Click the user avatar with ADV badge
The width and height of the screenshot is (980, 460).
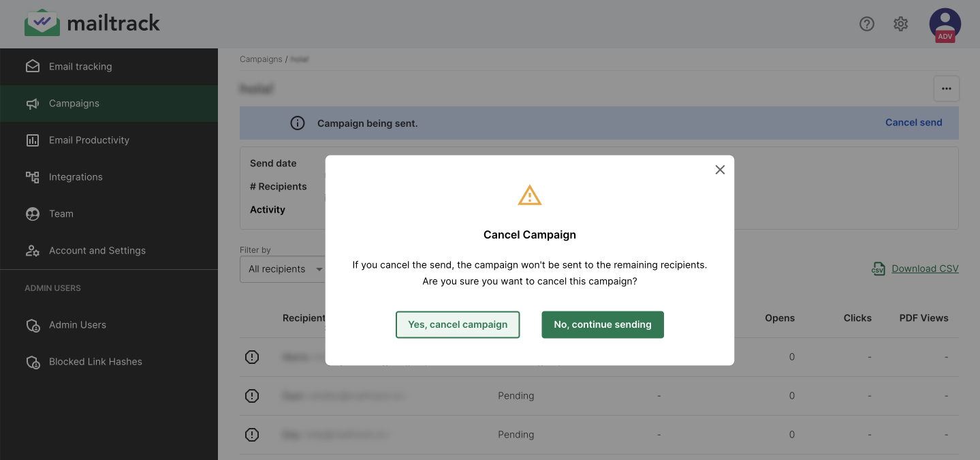point(945,25)
